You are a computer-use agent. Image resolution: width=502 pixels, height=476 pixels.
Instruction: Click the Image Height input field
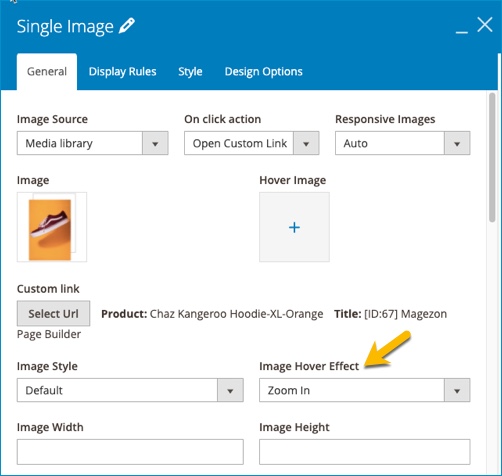pos(365,452)
